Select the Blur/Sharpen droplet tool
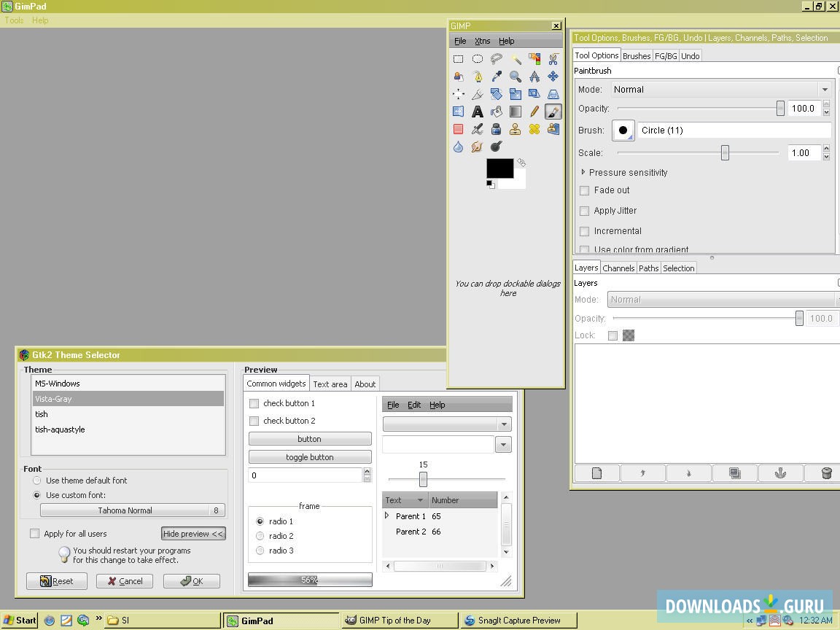840x630 pixels. (x=459, y=147)
